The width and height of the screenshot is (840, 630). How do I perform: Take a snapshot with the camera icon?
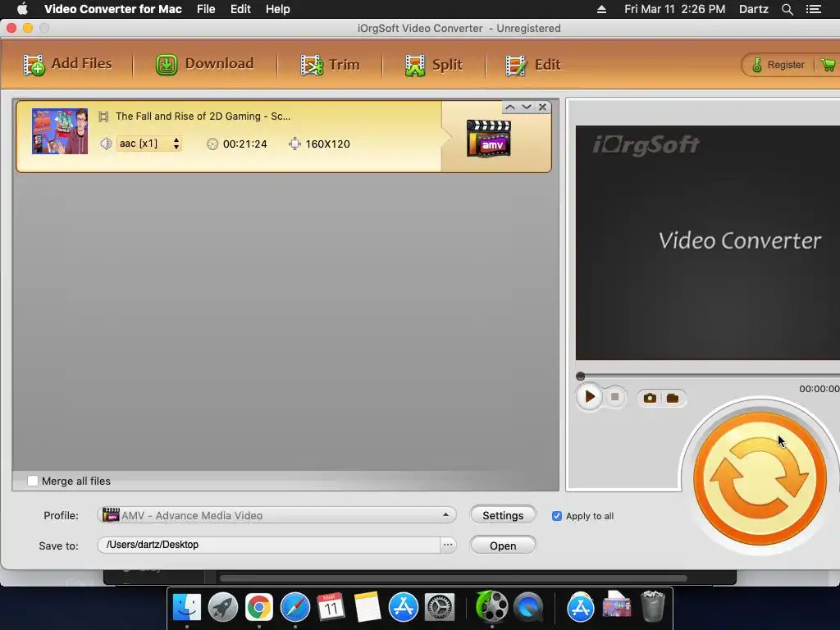[650, 398]
